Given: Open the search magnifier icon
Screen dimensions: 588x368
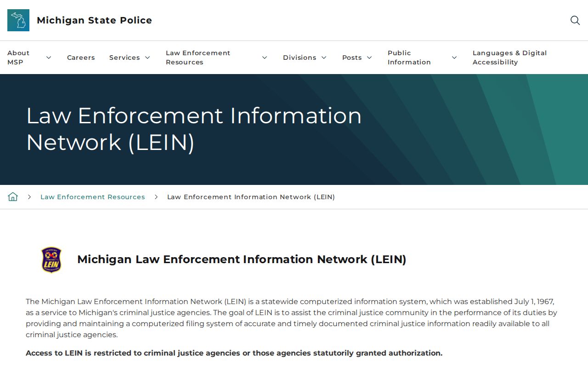Looking at the screenshot, I should [575, 20].
